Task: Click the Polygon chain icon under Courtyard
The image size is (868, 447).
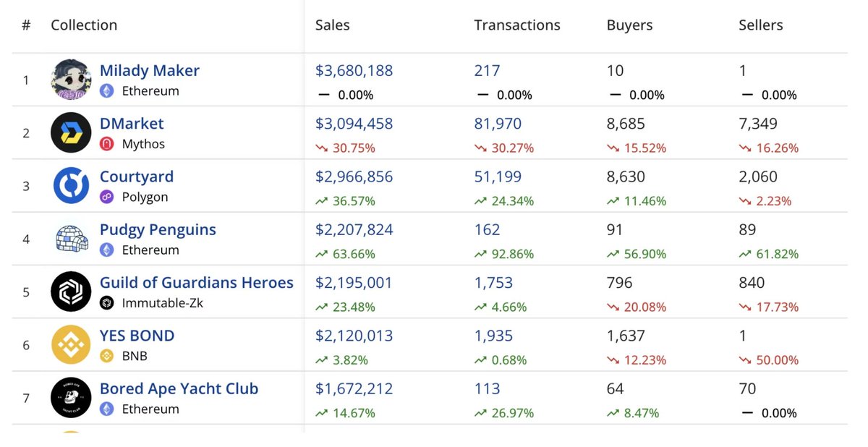Action: pos(107,197)
